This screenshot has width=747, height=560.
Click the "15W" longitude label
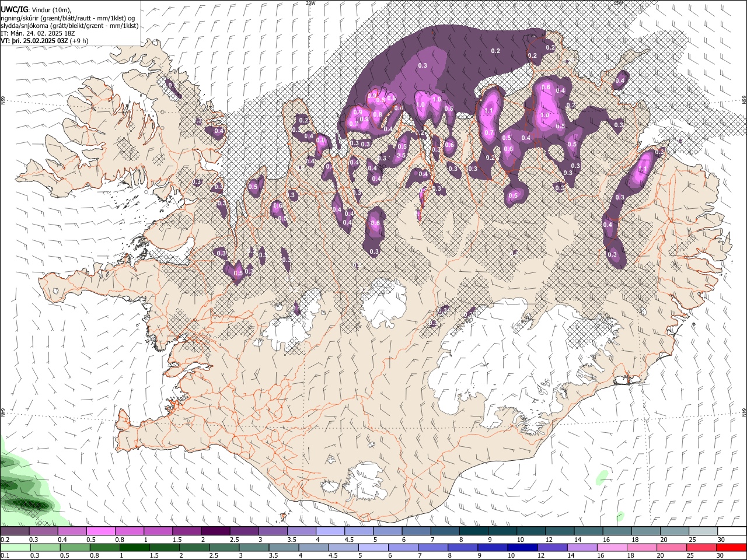pos(618,3)
